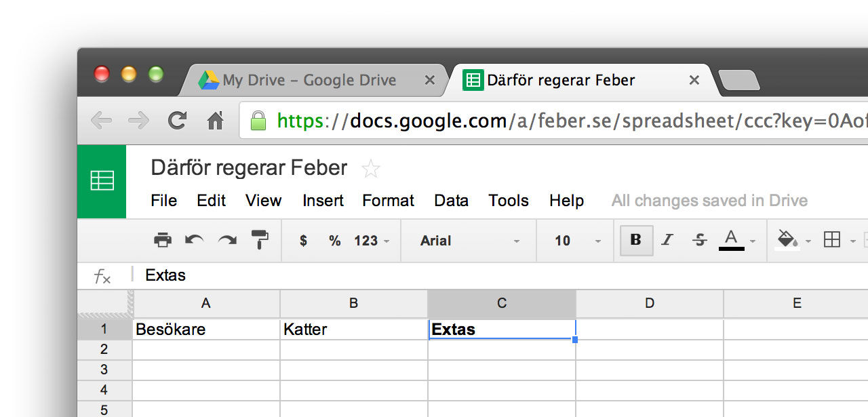Click the green HTTPS padlock icon
Viewport: 868px width, 417px height.
click(258, 121)
